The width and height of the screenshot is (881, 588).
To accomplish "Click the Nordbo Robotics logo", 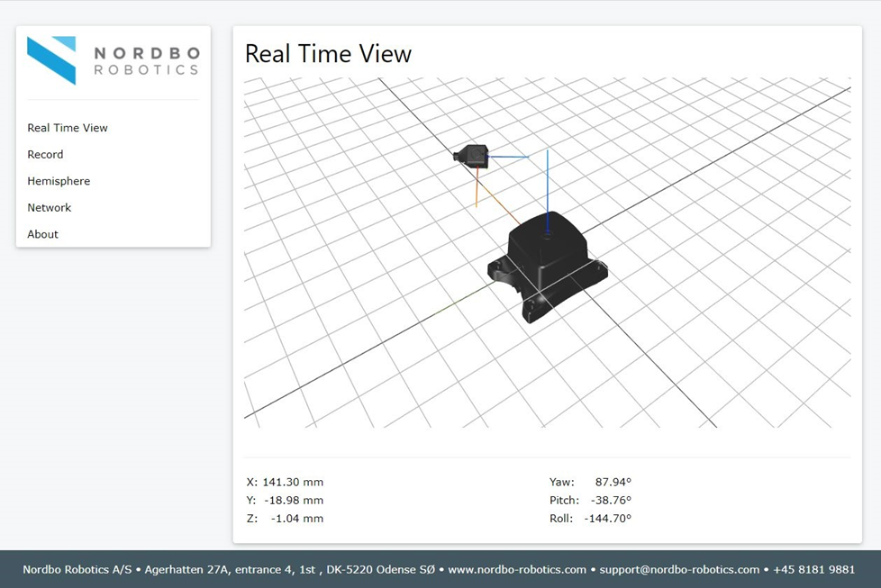I will (x=114, y=60).
